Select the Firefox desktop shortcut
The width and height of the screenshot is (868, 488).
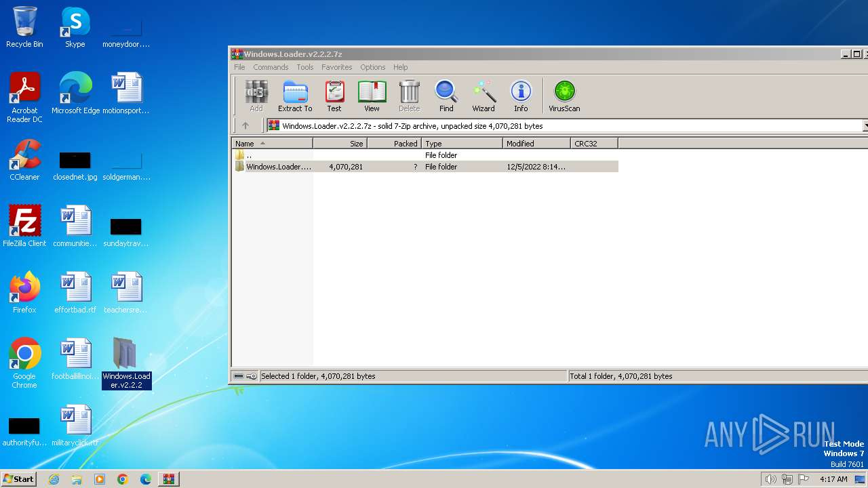24,293
